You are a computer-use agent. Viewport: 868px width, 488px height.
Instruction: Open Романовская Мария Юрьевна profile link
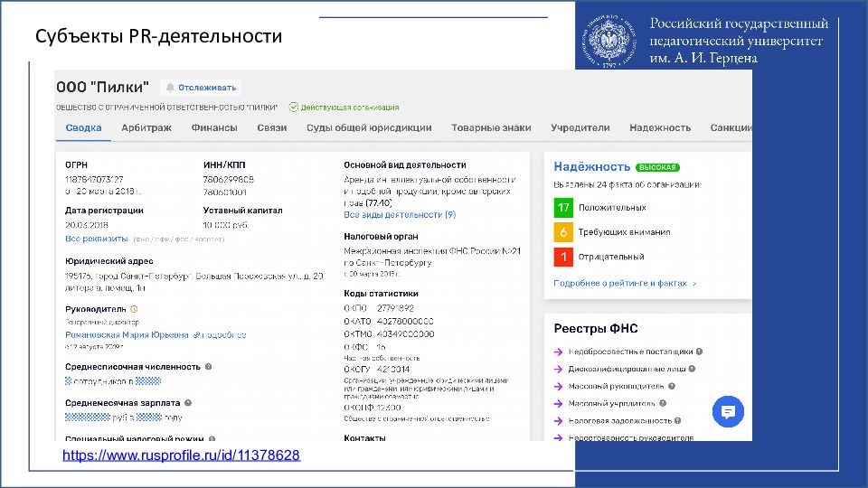[127, 334]
